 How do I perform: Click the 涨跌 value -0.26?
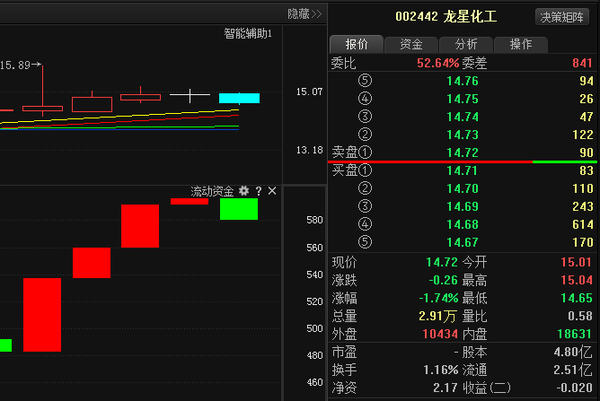click(443, 280)
